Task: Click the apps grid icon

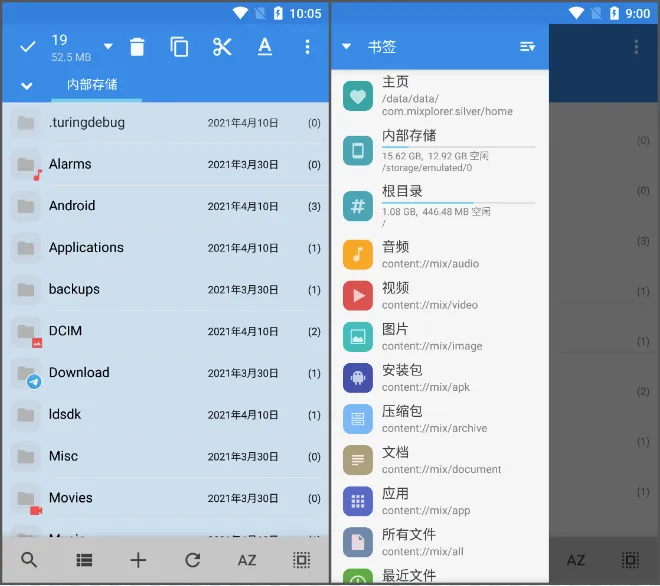Action: pyautogui.click(x=358, y=501)
